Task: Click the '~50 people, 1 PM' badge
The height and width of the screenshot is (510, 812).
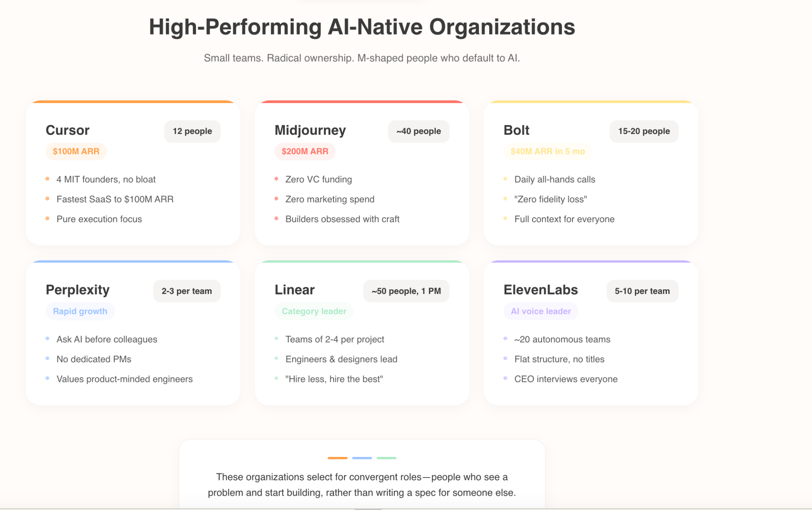Action: 406,291
